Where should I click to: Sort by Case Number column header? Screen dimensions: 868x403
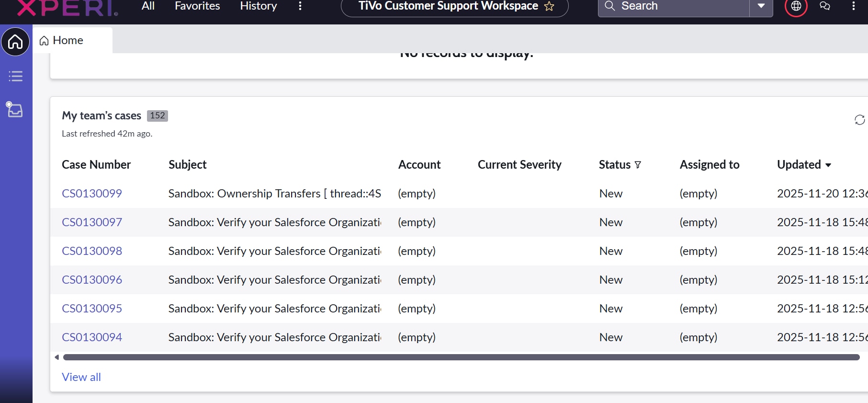(x=96, y=165)
